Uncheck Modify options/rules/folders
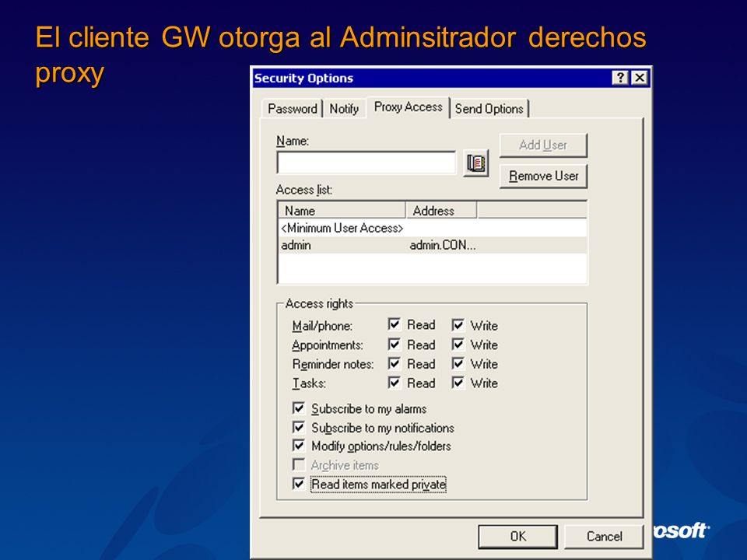 point(299,446)
